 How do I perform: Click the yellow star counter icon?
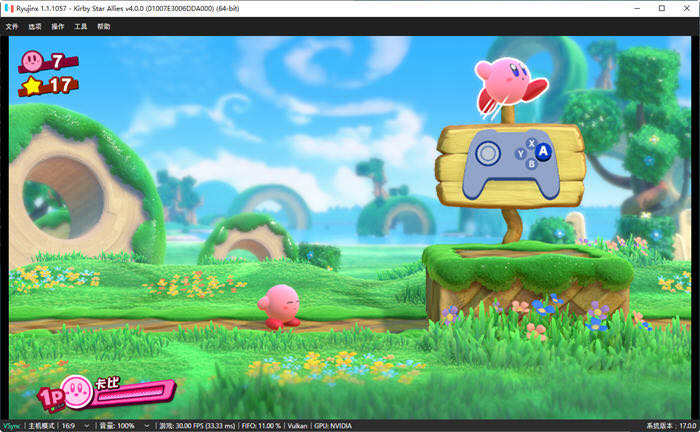click(33, 86)
